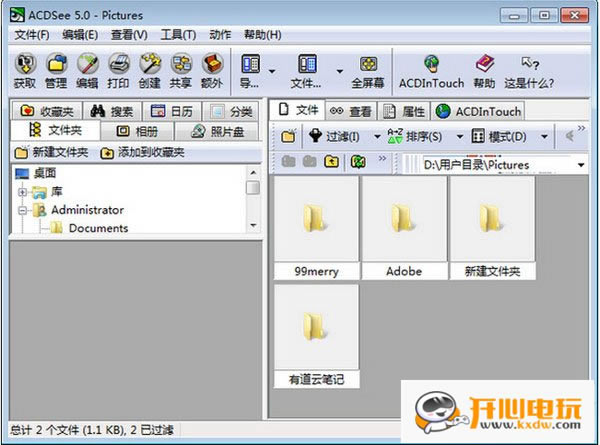Open the 编辑(E) menu
Viewport: 600px width, 445px height.
point(80,35)
